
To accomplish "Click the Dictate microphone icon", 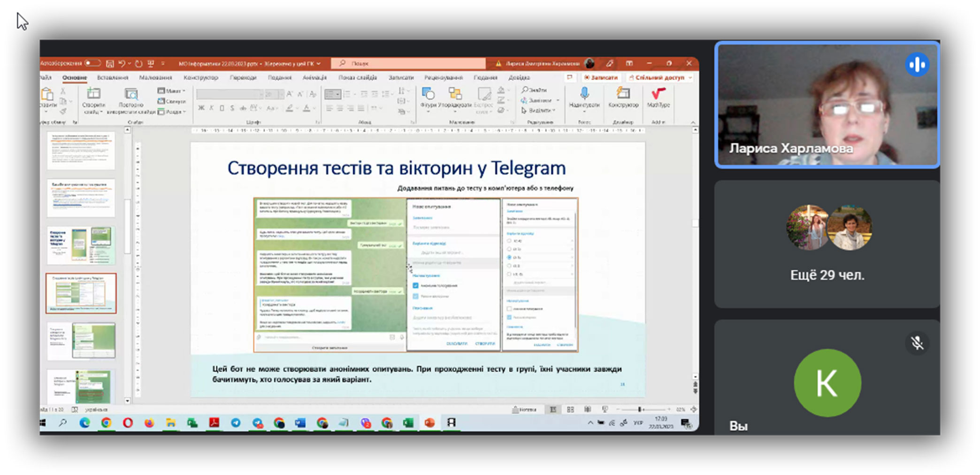I will tap(584, 93).
